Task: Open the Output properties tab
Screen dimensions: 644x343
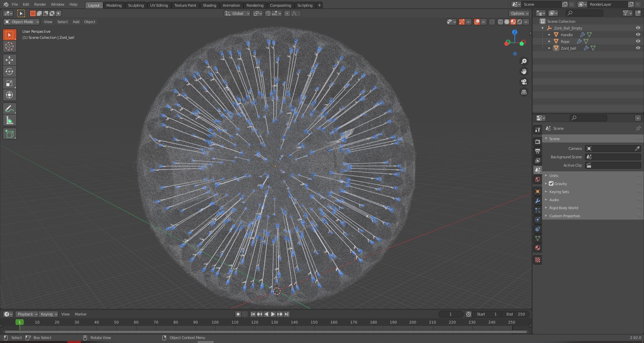Action: 538,151
